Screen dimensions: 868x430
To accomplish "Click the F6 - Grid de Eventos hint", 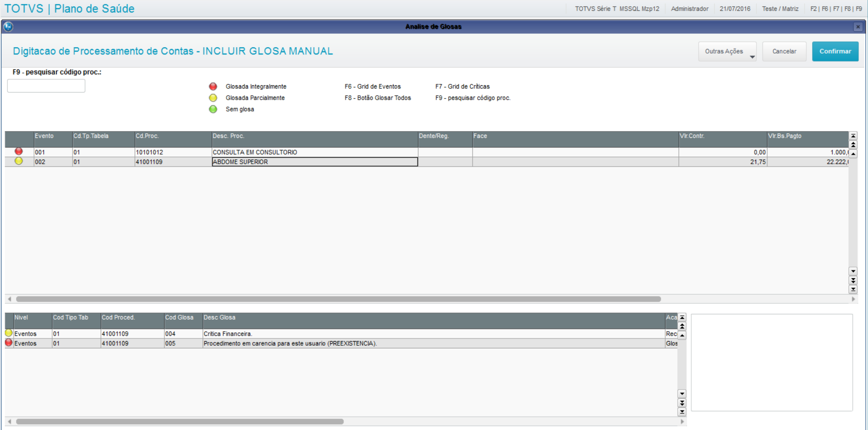I will [373, 86].
